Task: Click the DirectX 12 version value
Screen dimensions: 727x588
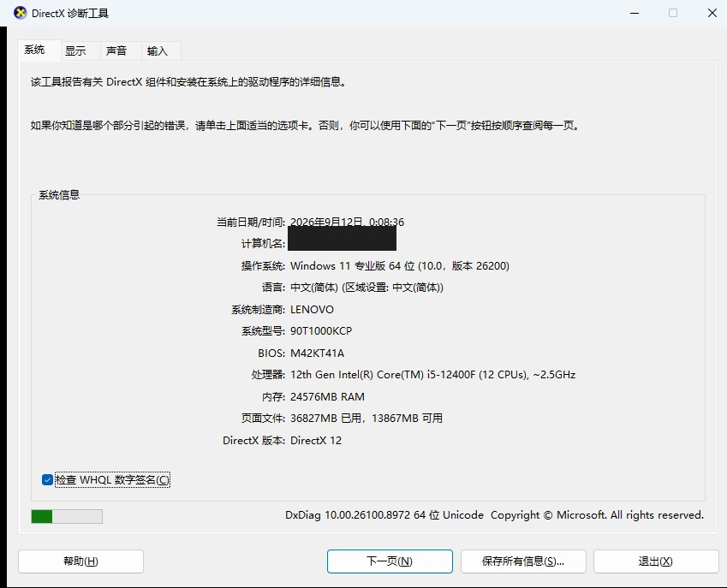Action: [x=316, y=441]
